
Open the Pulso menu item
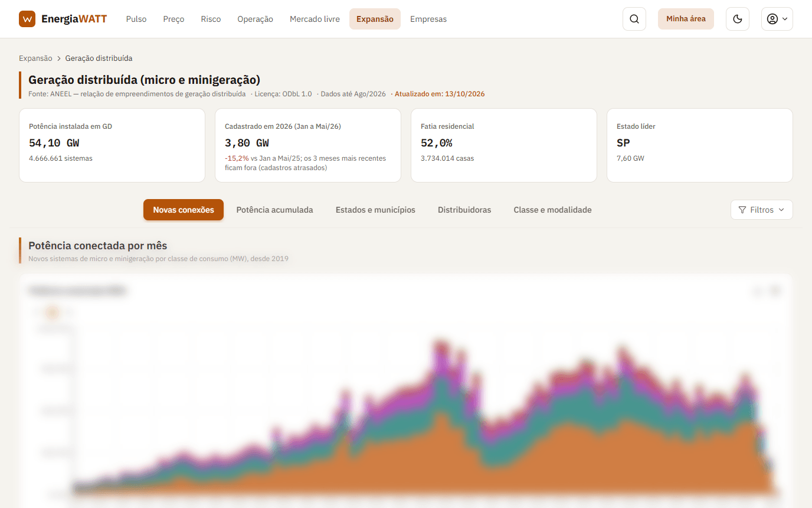pyautogui.click(x=136, y=19)
